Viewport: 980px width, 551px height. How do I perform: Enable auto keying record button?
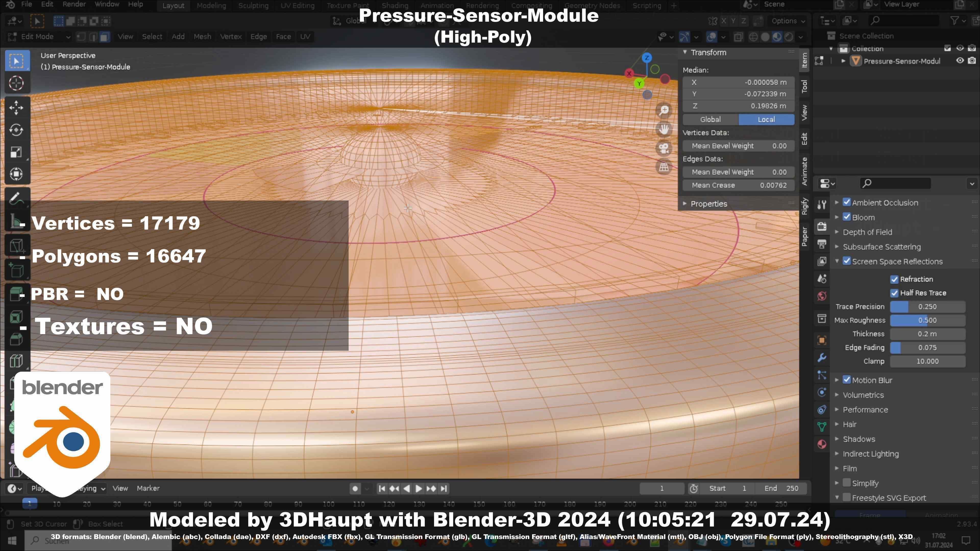[x=355, y=489]
